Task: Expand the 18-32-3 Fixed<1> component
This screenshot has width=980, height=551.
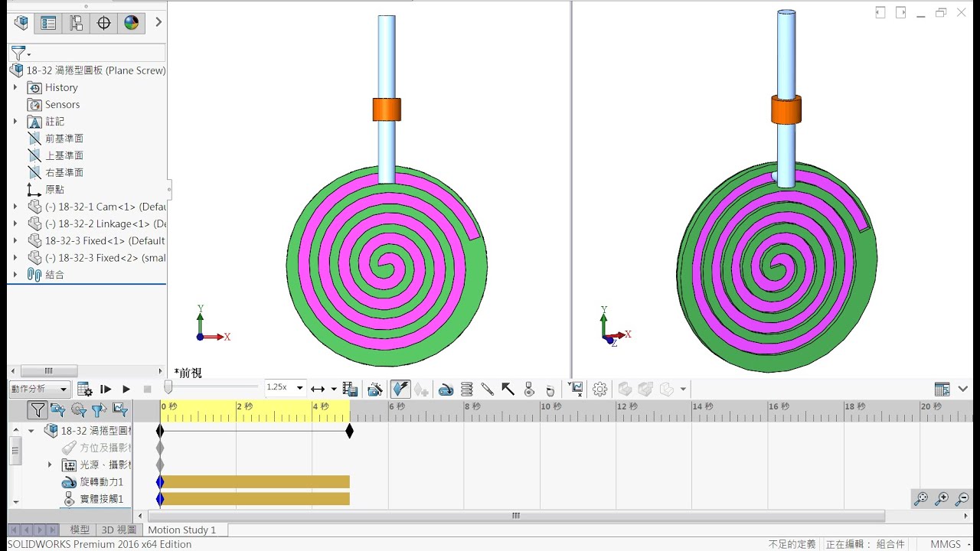Action: coord(15,240)
